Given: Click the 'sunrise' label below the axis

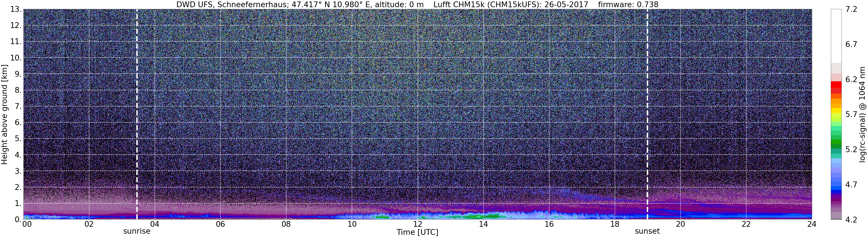Looking at the screenshot, I should coord(137,231).
